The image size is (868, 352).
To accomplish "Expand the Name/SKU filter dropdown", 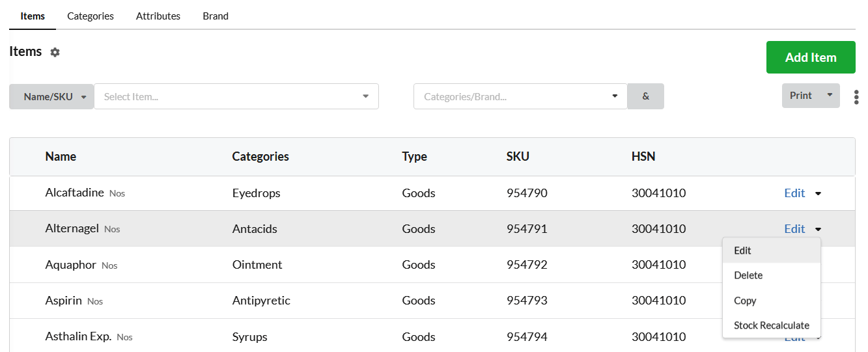I will [x=51, y=96].
